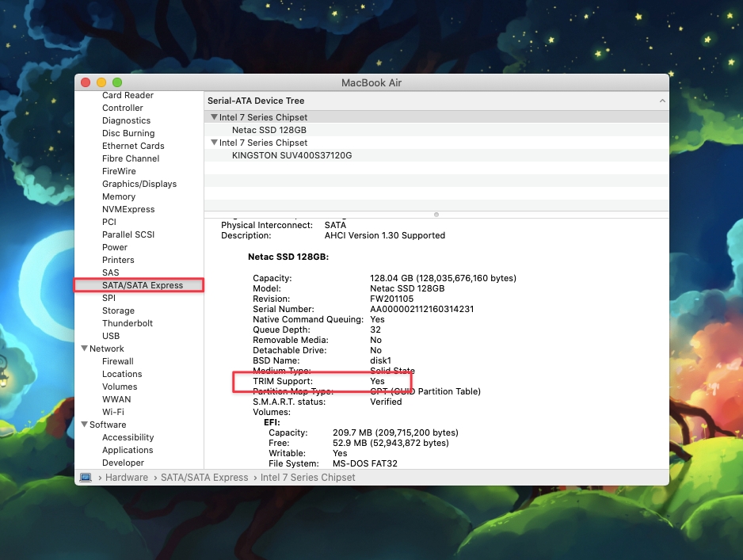Viewport: 743px width, 560px height.
Task: Open Graphics/Displays in the sidebar
Action: 139,184
